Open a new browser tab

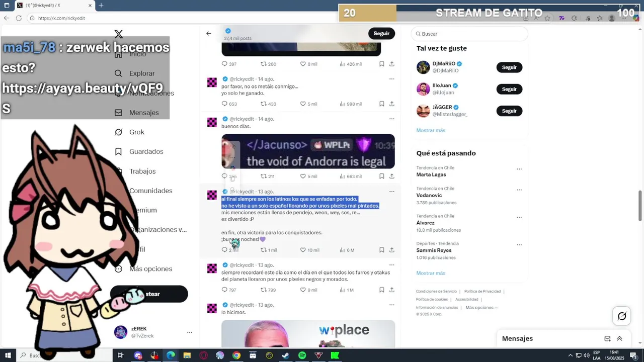101,6
